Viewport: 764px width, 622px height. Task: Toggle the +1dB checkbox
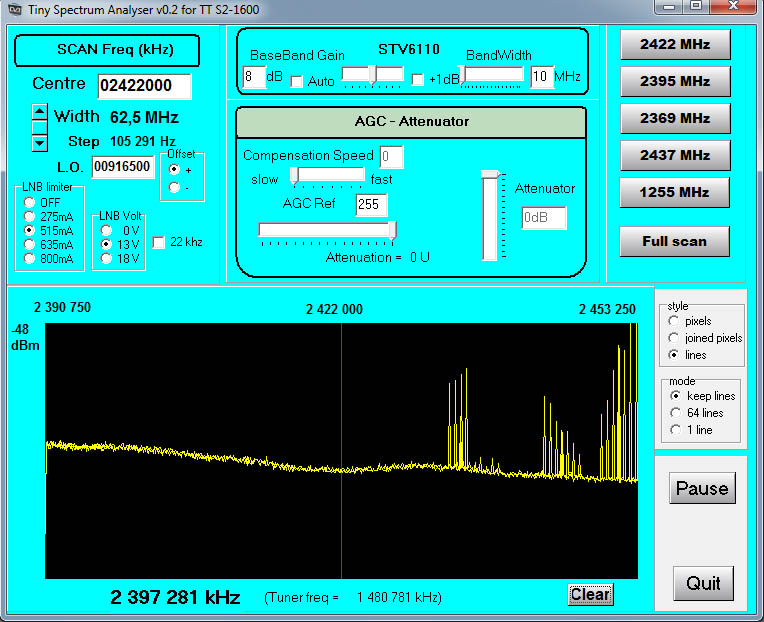click(418, 79)
